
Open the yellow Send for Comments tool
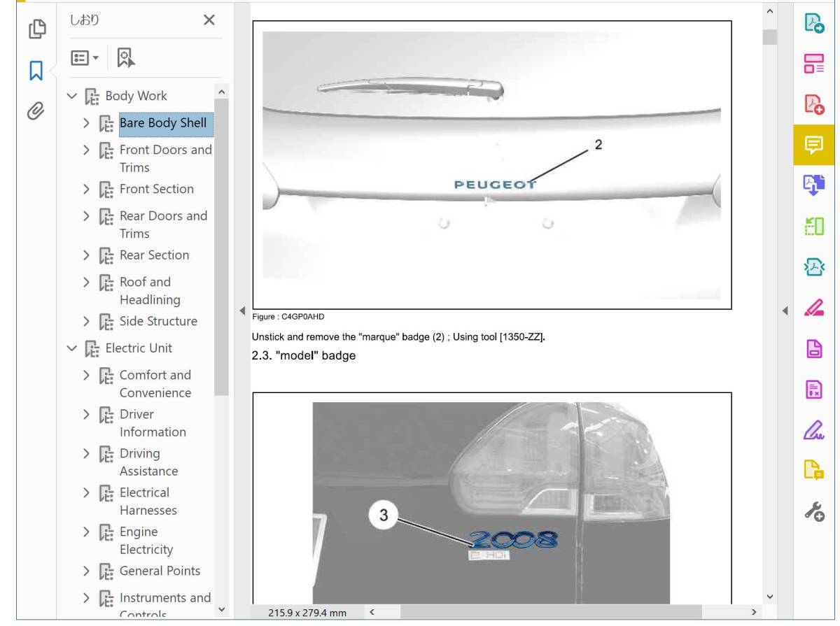813,471
